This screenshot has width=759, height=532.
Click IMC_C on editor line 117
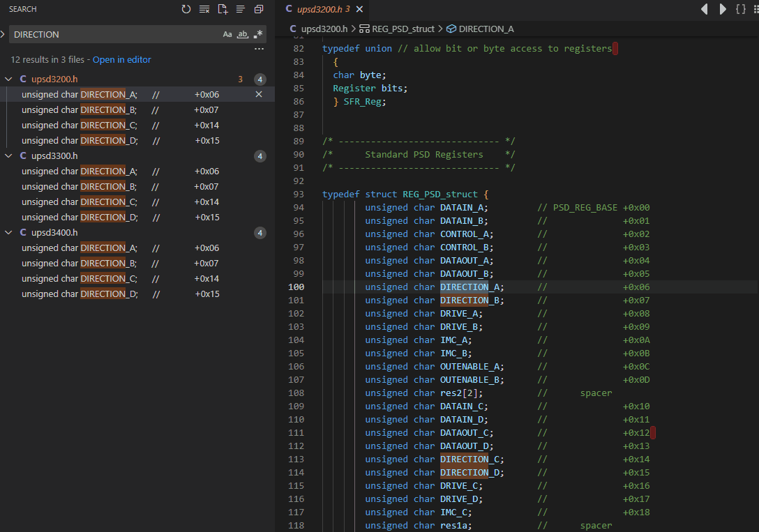point(453,512)
